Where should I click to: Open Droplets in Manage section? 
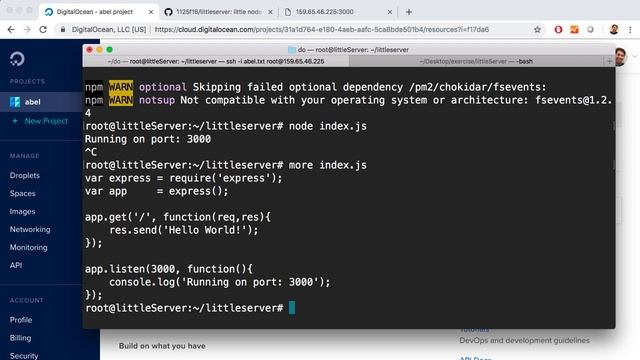pos(24,175)
